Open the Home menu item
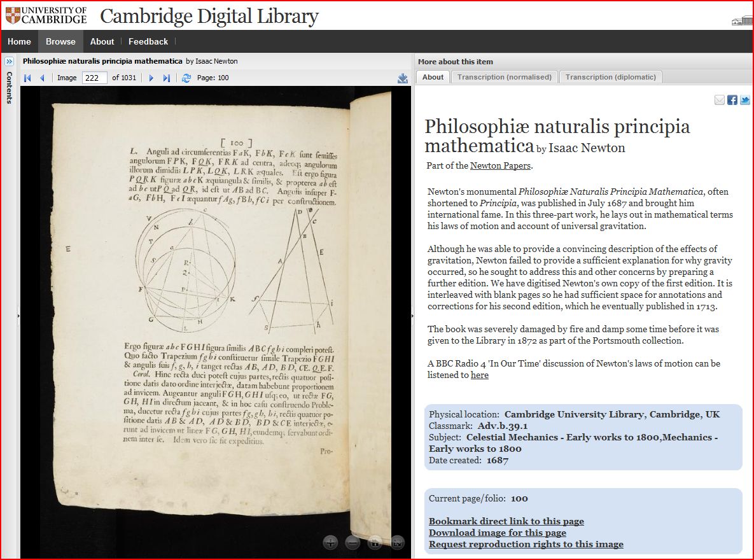The height and width of the screenshot is (560, 754). tap(19, 41)
